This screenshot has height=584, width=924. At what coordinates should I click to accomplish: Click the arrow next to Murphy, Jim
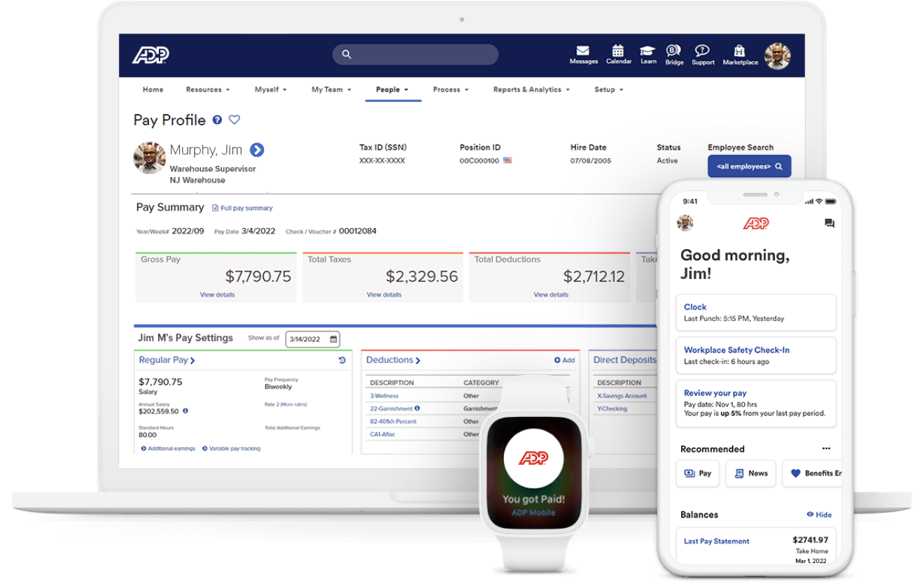257,150
